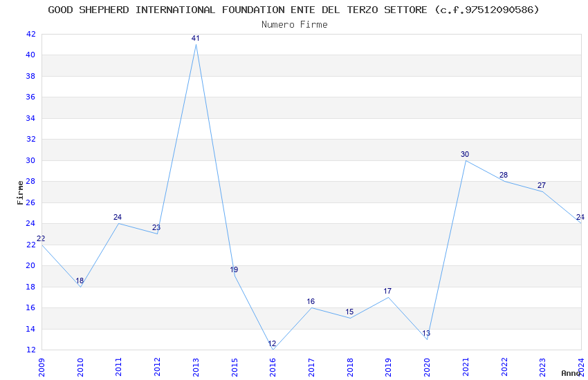
Task: Click the y-axis value 36
Action: (30, 97)
